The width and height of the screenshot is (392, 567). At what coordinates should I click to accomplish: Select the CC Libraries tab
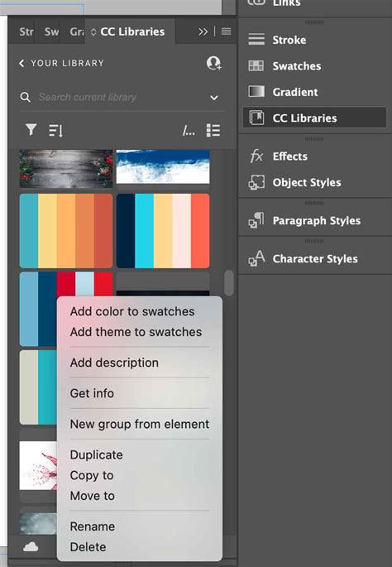point(130,31)
